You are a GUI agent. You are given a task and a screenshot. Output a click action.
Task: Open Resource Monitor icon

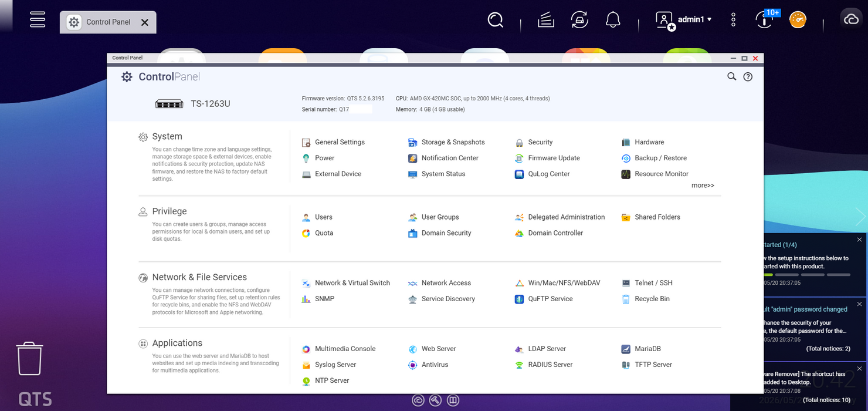click(x=626, y=174)
